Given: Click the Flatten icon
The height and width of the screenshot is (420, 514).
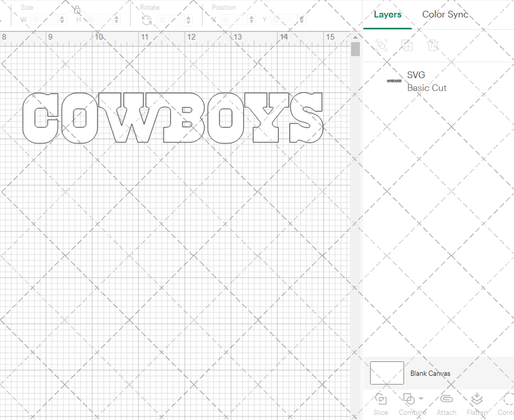Looking at the screenshot, I should pos(476,399).
